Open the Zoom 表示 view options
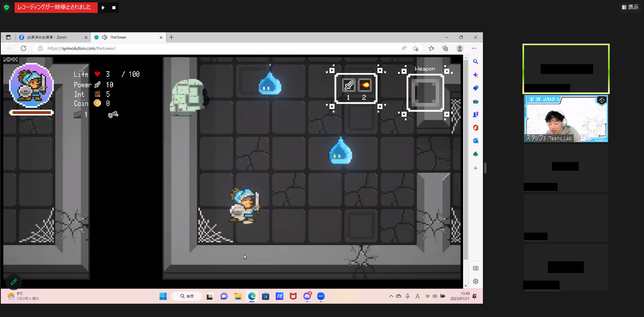The image size is (644, 317). tap(630, 7)
